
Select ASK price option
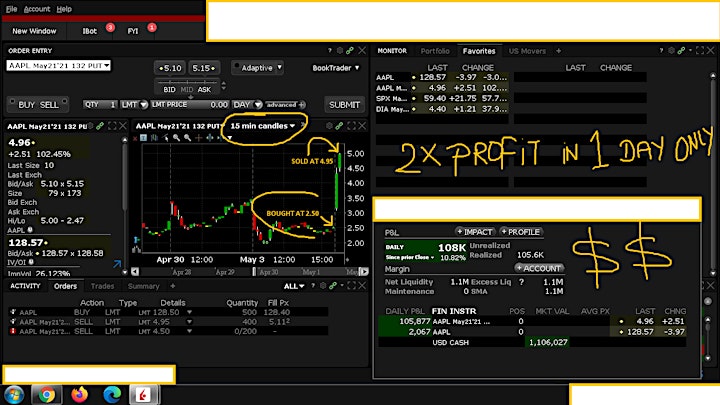pyautogui.click(x=204, y=90)
